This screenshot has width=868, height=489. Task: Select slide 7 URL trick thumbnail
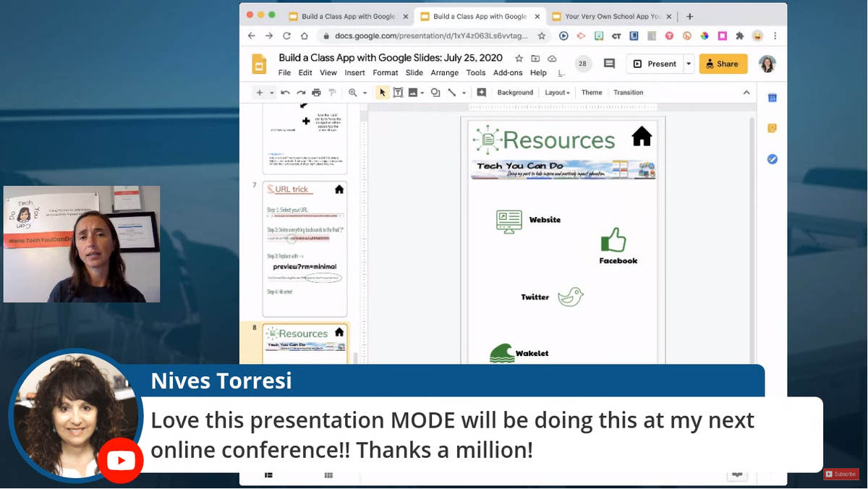click(x=305, y=249)
